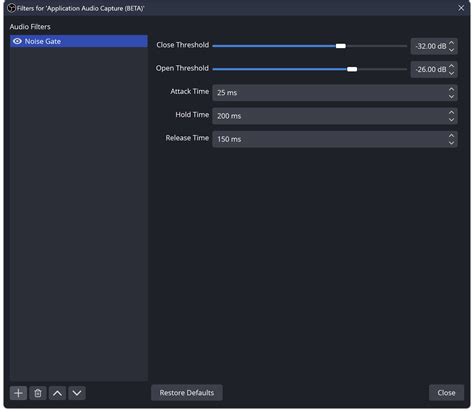Increase Attack Time with up stepper
The height and width of the screenshot is (412, 474).
tap(452, 89)
